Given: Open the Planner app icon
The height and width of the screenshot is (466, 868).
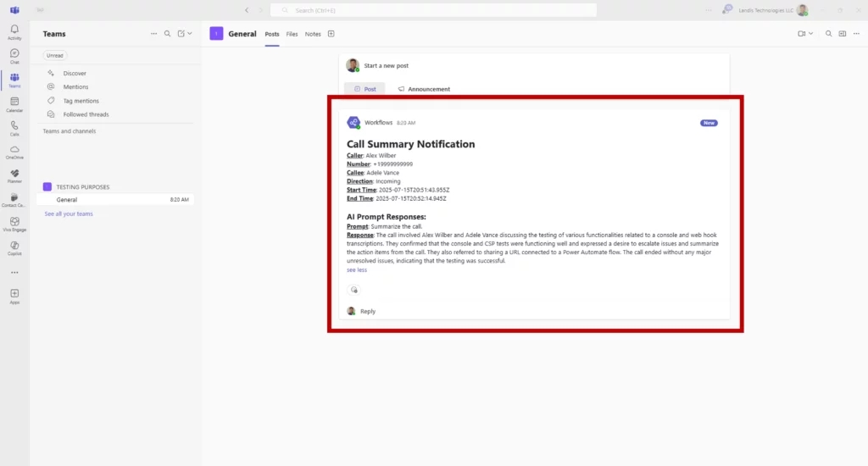Looking at the screenshot, I should point(14,175).
